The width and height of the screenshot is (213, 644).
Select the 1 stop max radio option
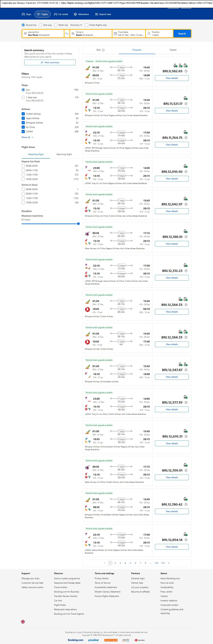tap(23, 98)
